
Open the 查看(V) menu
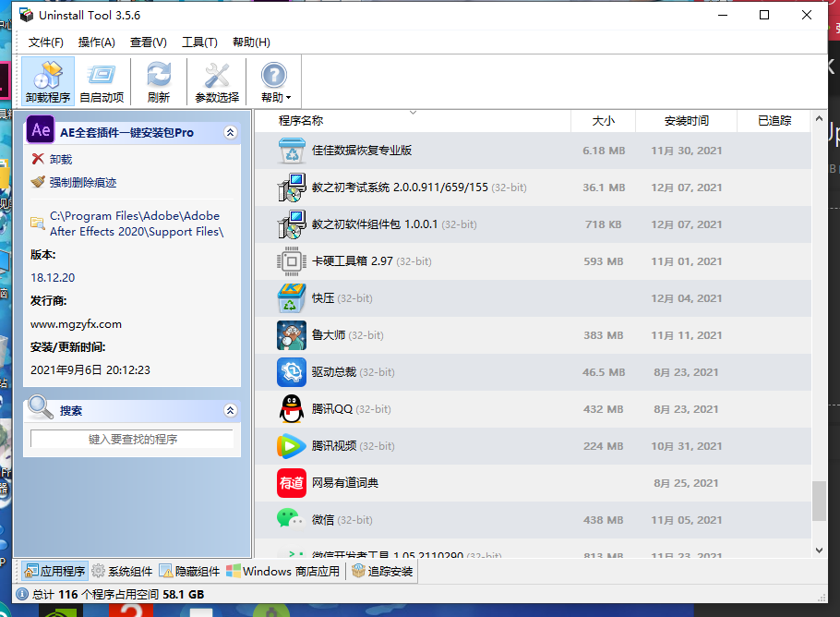point(149,42)
